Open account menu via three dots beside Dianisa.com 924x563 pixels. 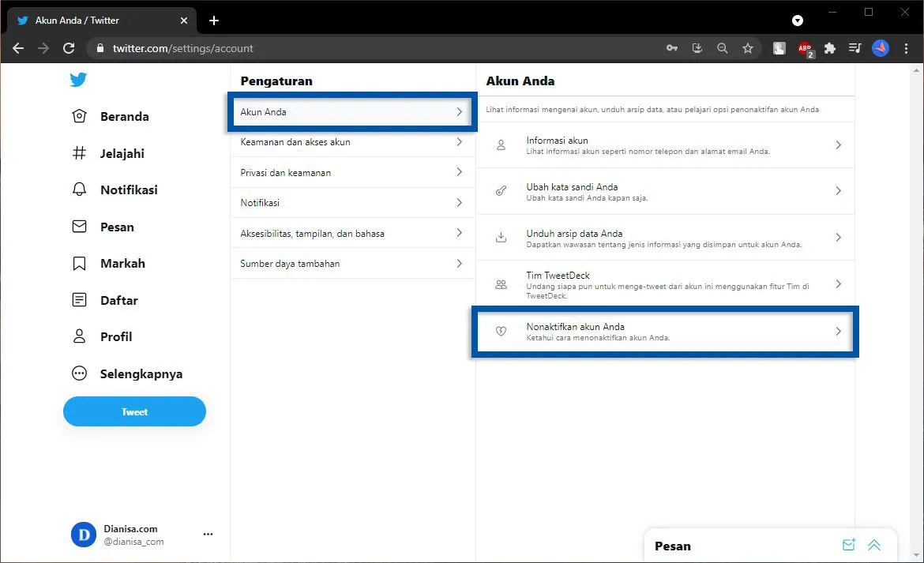[208, 535]
